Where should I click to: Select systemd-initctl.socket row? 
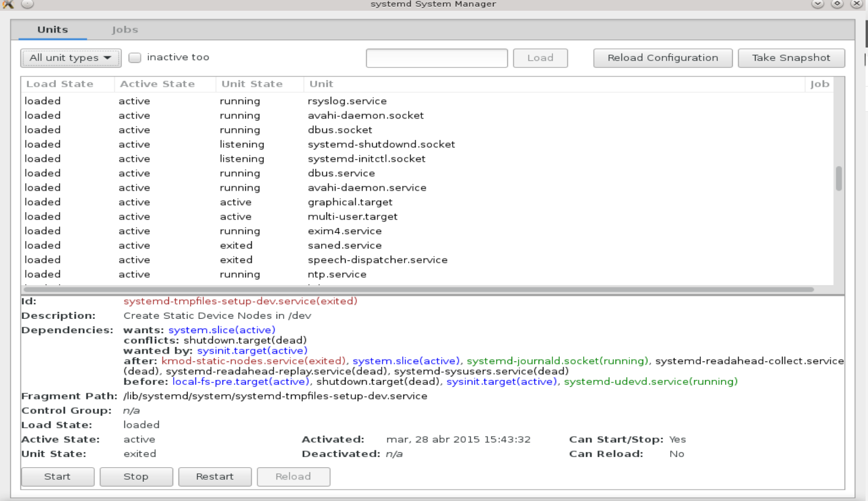tap(427, 159)
